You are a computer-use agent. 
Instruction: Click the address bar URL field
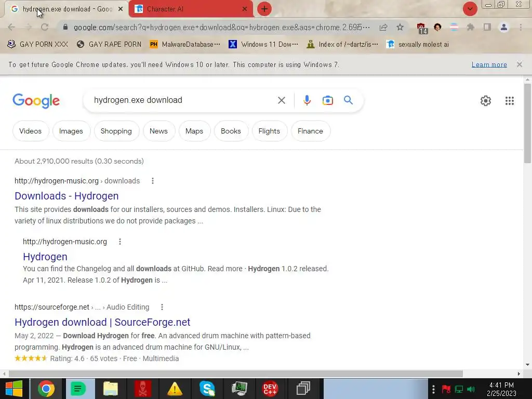[x=221, y=27]
